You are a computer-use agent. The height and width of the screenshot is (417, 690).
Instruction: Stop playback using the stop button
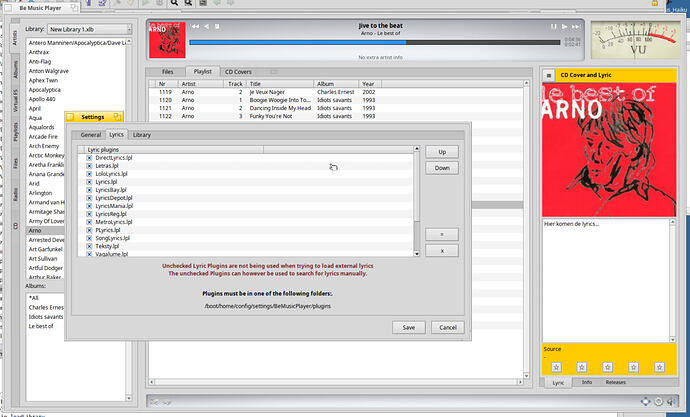click(217, 26)
